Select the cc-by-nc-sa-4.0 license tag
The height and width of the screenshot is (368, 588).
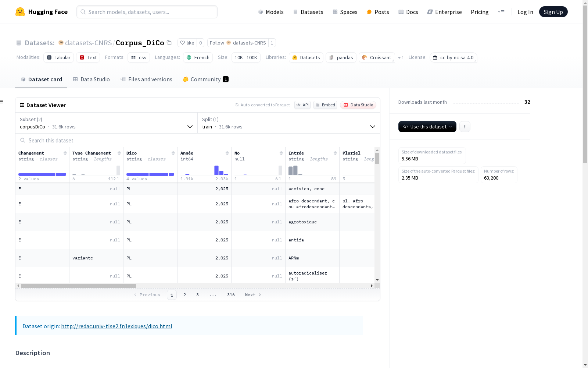453,57
